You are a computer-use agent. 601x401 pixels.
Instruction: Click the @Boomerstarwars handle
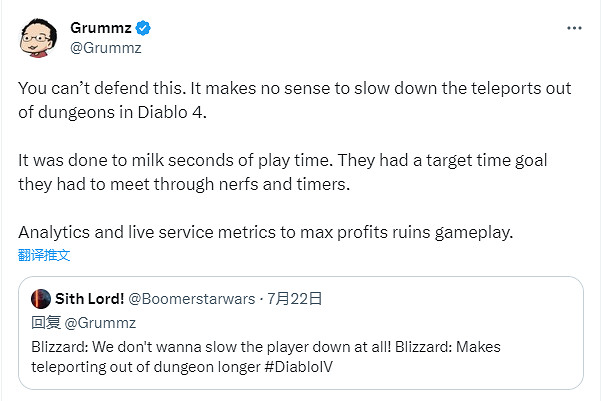click(192, 300)
